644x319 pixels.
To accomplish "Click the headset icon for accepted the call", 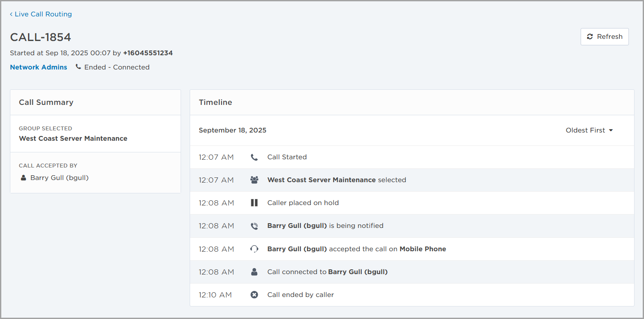I will coord(254,249).
